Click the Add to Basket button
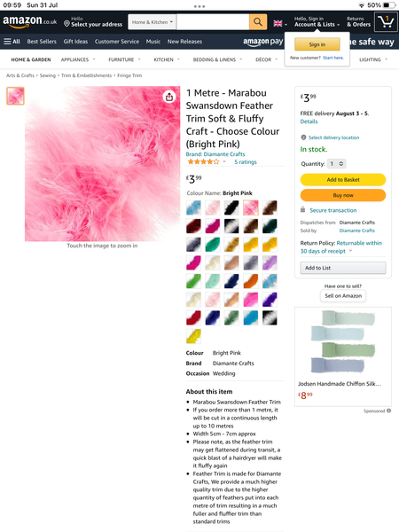The width and height of the screenshot is (399, 532). (x=342, y=179)
